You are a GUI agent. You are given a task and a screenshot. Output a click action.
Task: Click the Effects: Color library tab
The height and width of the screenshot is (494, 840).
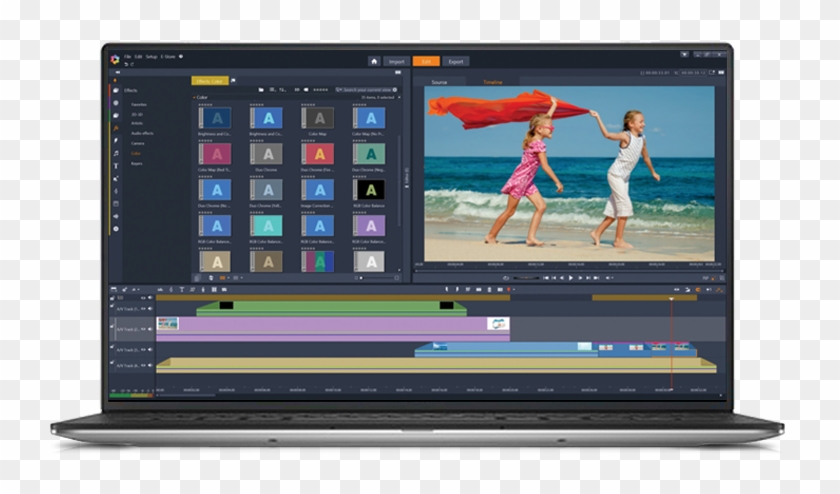click(x=209, y=80)
